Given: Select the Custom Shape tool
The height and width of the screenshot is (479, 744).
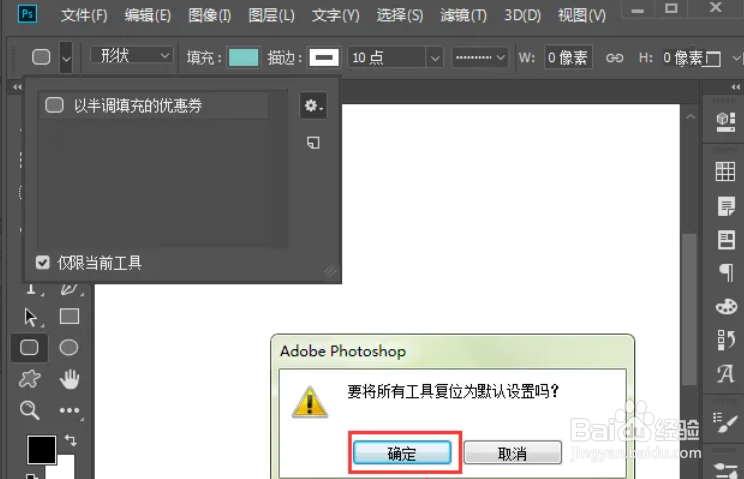Looking at the screenshot, I should tap(29, 379).
